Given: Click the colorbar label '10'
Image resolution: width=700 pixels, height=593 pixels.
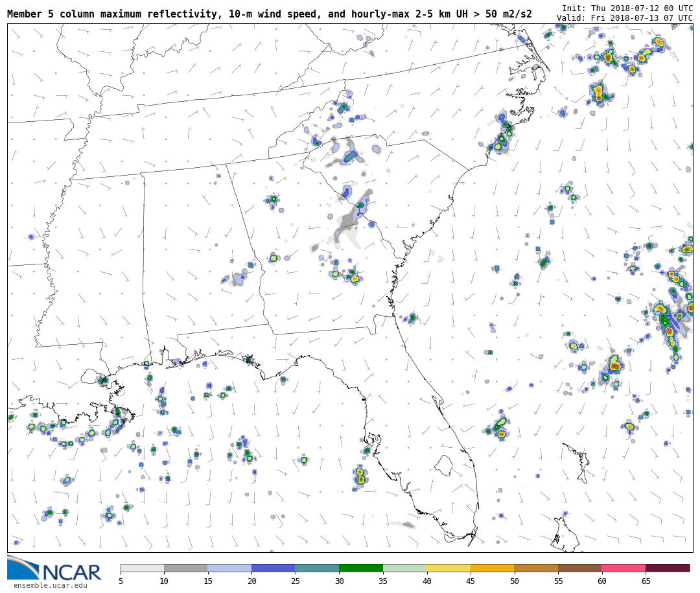Looking at the screenshot, I should point(164,581).
